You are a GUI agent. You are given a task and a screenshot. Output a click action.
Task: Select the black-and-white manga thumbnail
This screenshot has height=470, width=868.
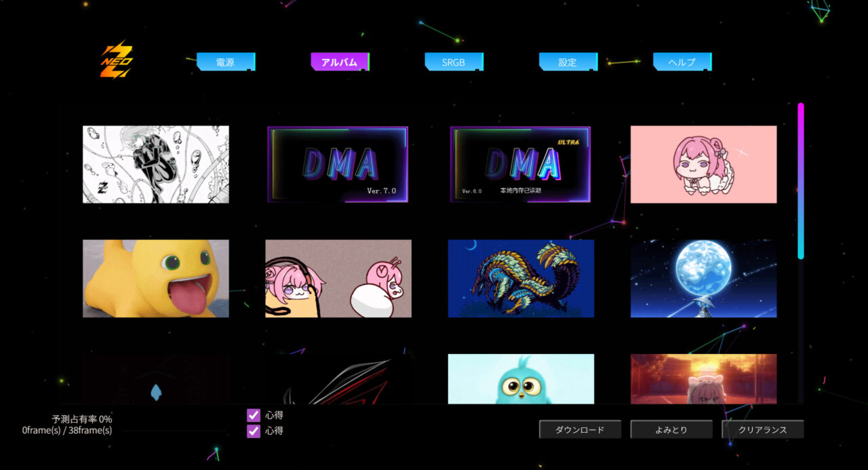point(156,164)
